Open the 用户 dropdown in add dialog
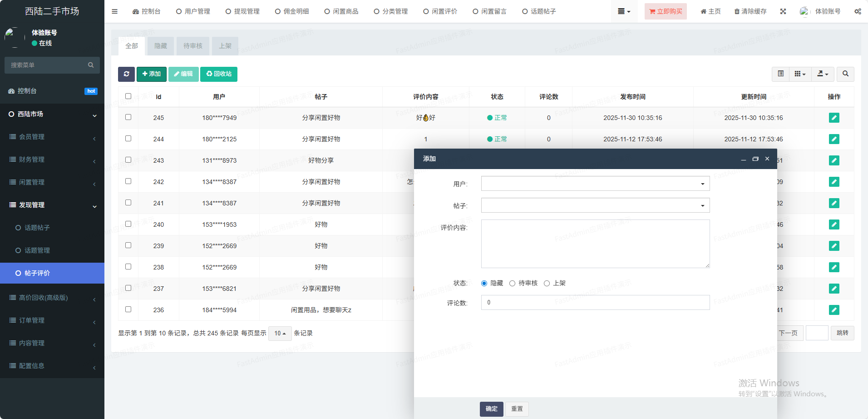The image size is (868, 419). coord(595,184)
